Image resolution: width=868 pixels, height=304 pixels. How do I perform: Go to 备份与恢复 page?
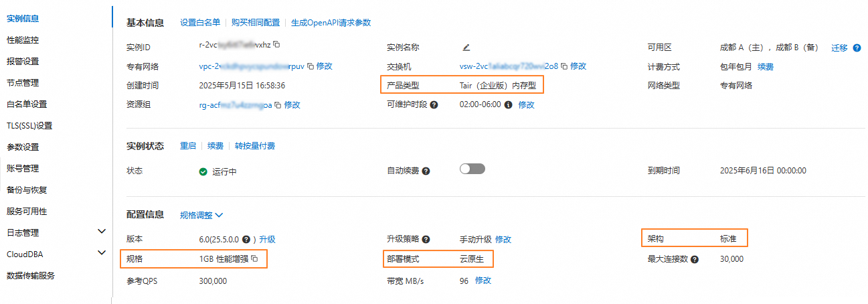pyautogui.click(x=27, y=190)
